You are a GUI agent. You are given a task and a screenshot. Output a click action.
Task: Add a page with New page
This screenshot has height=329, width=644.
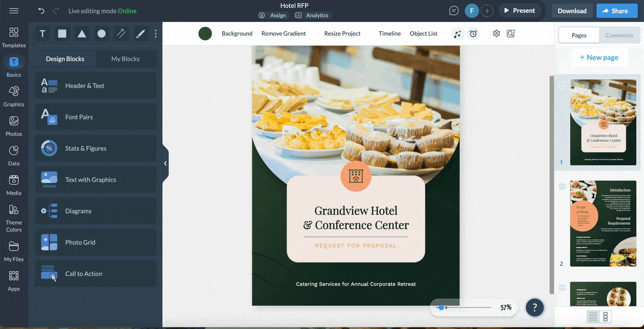tap(598, 57)
